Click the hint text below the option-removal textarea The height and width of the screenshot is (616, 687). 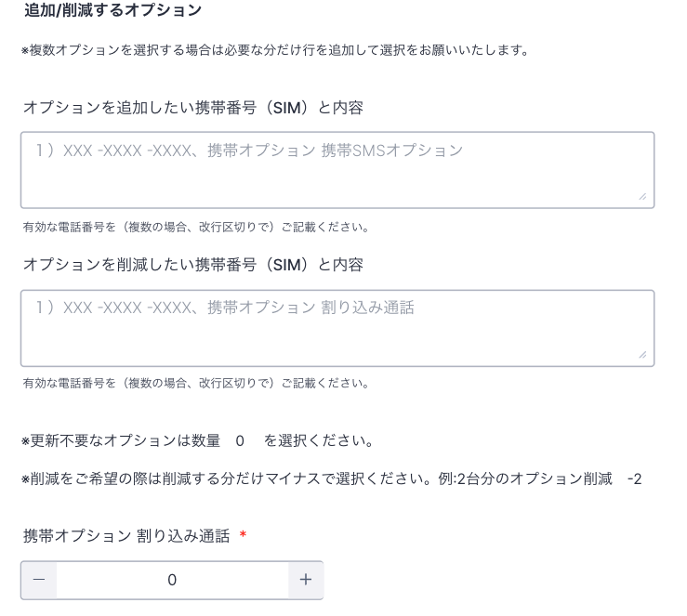(x=195, y=383)
